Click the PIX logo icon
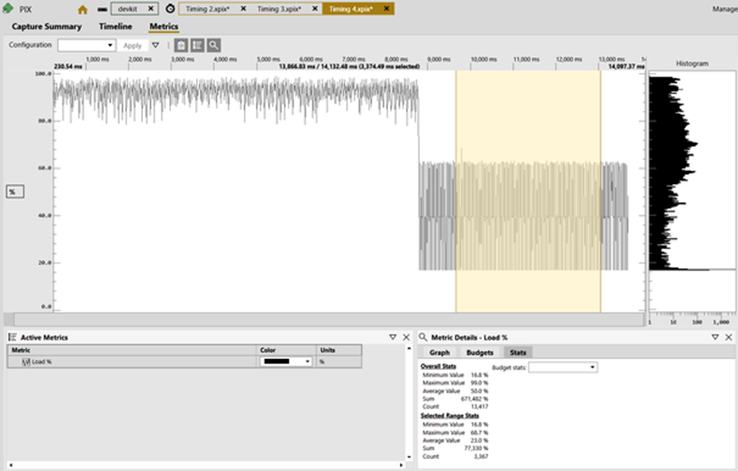738x471 pixels. (8, 8)
